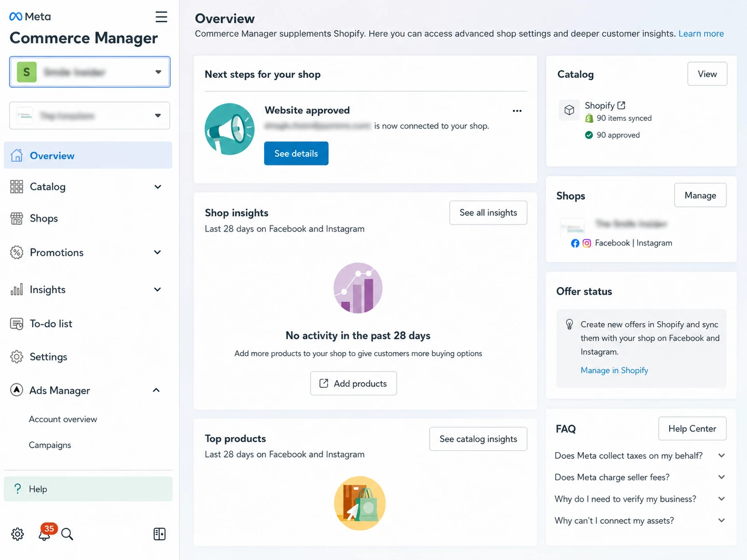Go to Campaigns under Ads Manager
This screenshot has width=747, height=560.
click(50, 445)
